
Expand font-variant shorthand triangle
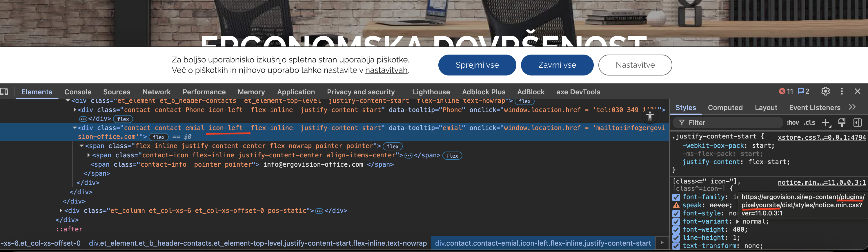[738, 222]
